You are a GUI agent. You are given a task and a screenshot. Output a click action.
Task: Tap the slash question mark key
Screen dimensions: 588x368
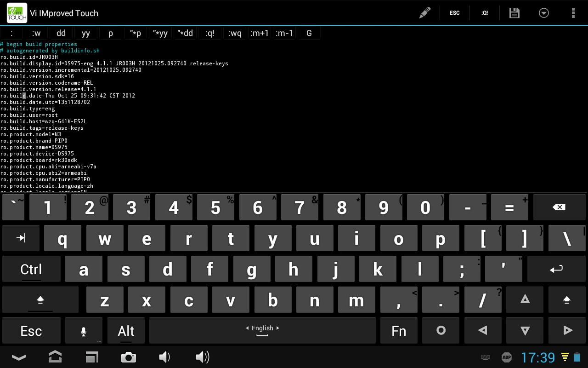(x=483, y=300)
